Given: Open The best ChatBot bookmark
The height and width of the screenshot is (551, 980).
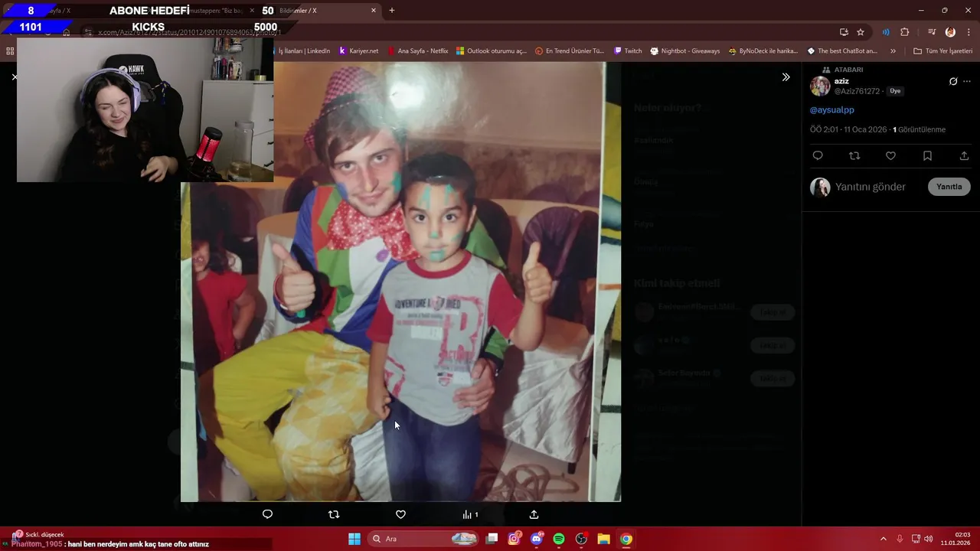Looking at the screenshot, I should [842, 51].
